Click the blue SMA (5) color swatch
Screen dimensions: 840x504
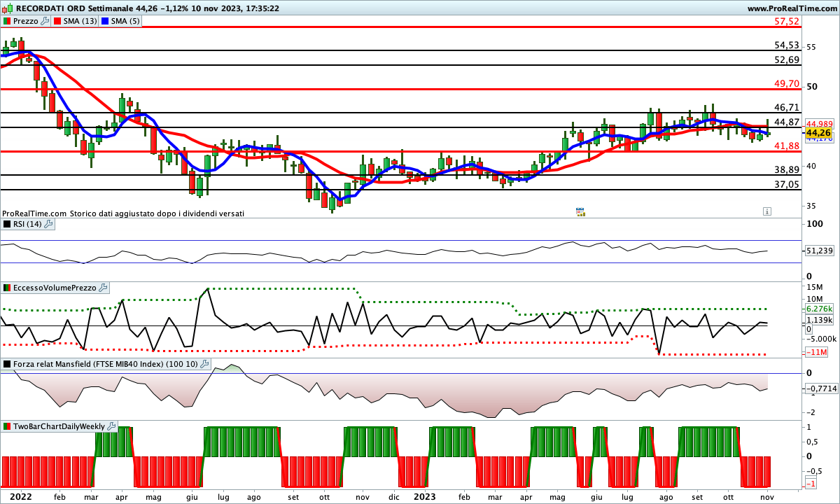tap(106, 21)
